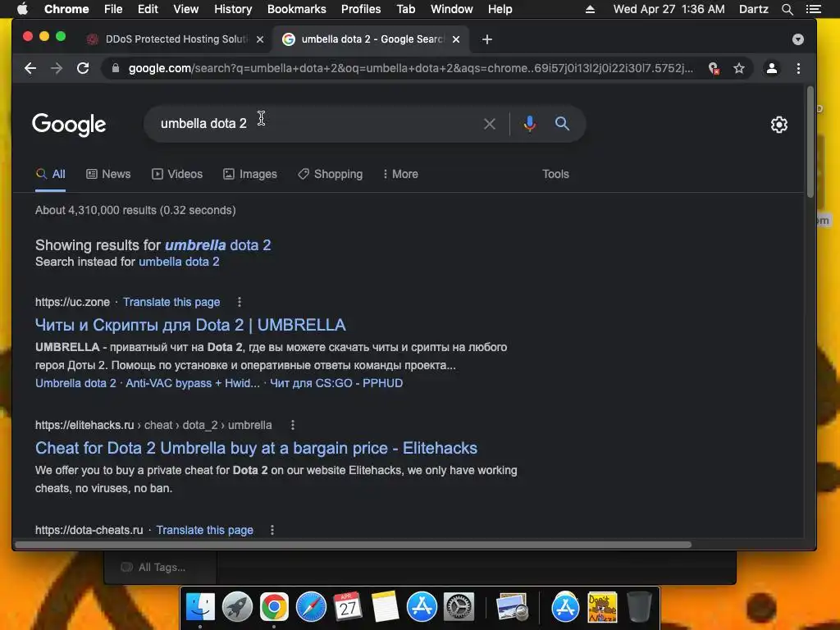Open Elitehacks Cheat for Dota 2 result
840x630 pixels.
click(x=256, y=448)
